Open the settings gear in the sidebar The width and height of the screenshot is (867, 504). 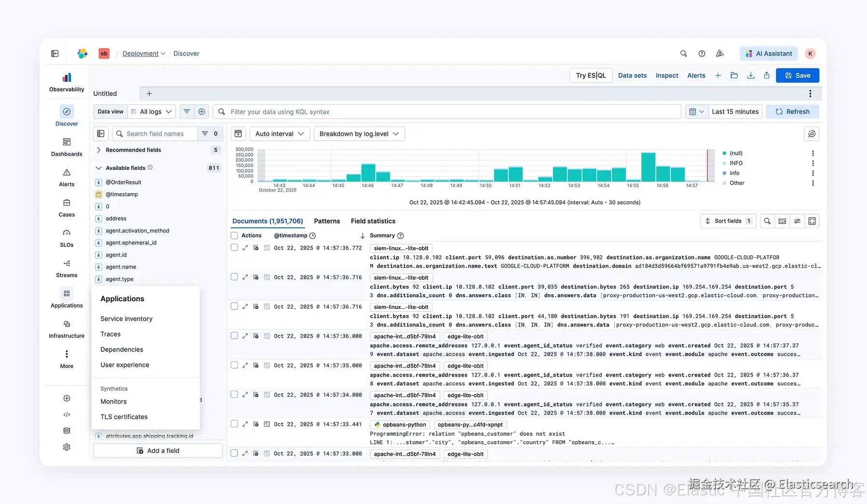[x=67, y=447]
